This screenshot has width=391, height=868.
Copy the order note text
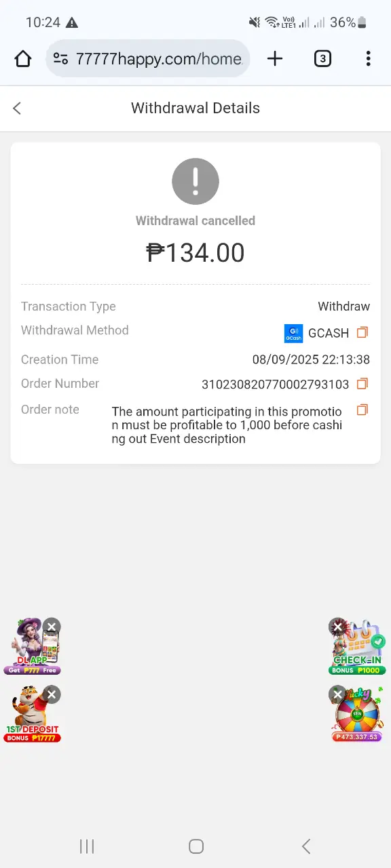pos(362,410)
